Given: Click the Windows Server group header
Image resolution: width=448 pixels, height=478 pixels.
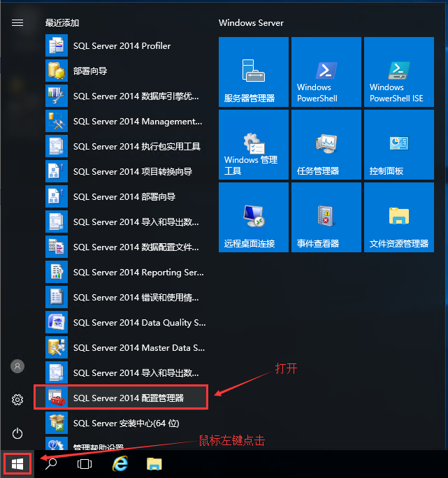Looking at the screenshot, I should (x=251, y=23).
